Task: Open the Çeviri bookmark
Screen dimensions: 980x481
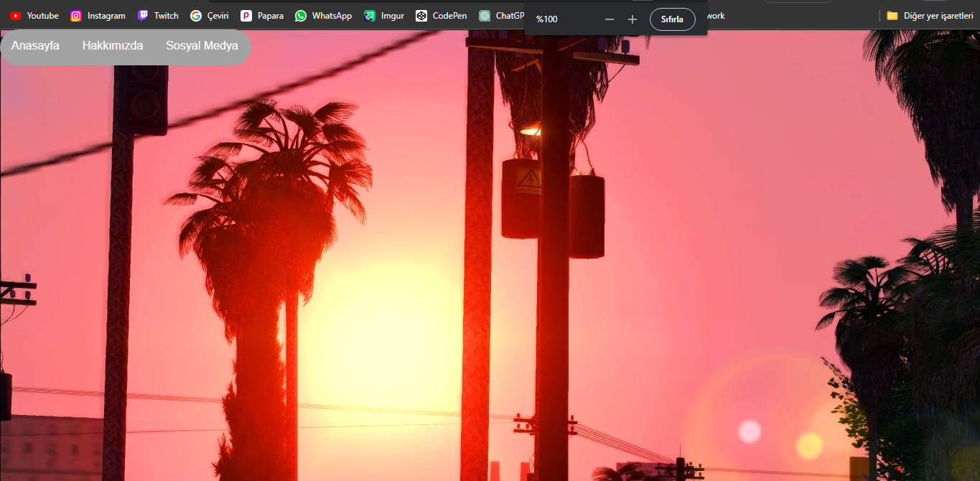Action: pyautogui.click(x=210, y=15)
